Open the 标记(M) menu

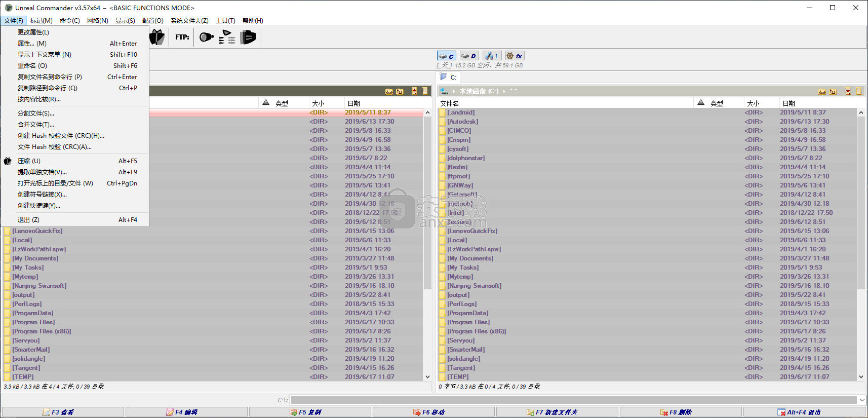(42, 21)
